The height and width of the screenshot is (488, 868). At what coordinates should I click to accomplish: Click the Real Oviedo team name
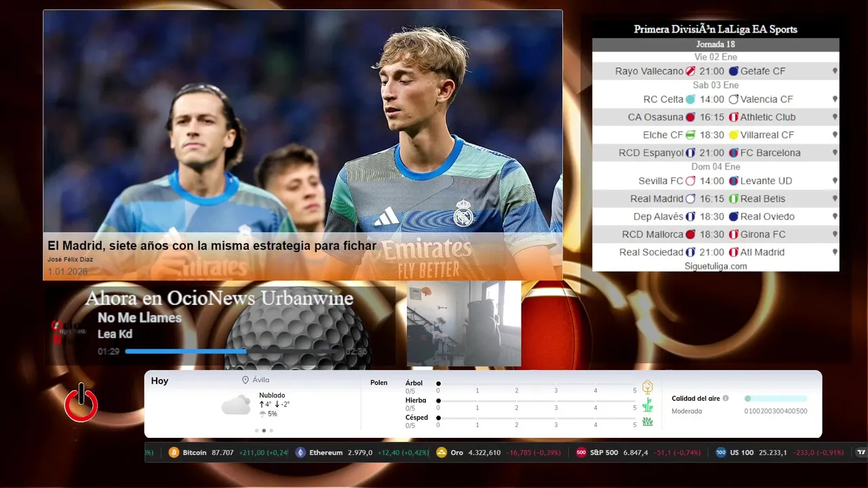click(x=768, y=217)
